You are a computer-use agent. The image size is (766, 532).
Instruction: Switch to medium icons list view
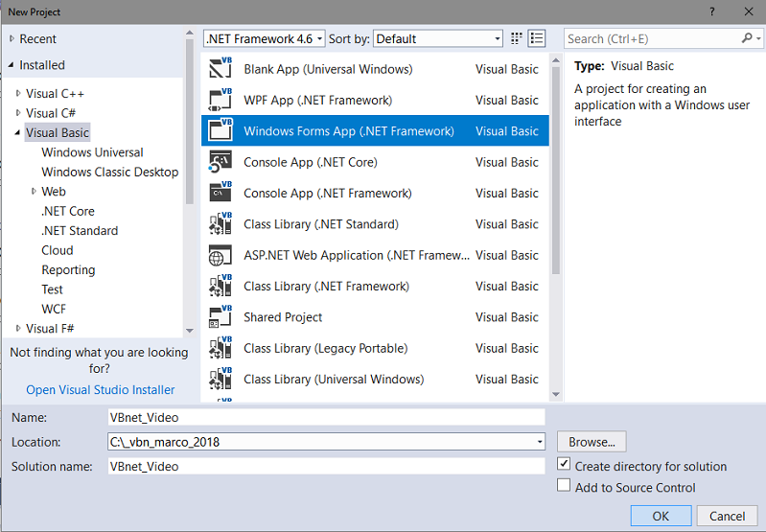tap(537, 38)
